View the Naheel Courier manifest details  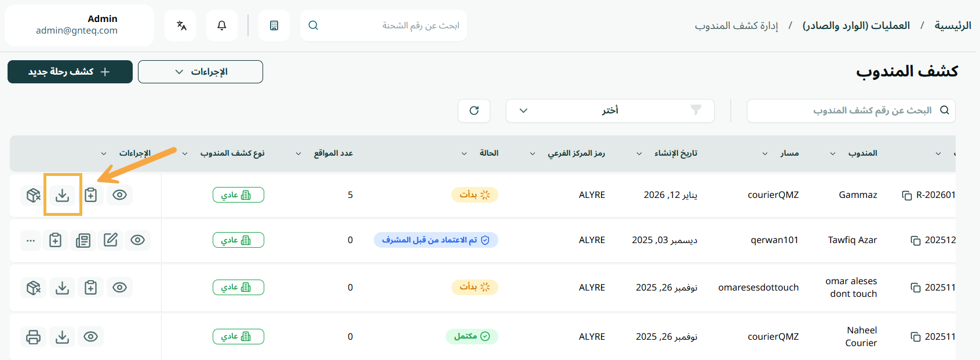[90, 336]
